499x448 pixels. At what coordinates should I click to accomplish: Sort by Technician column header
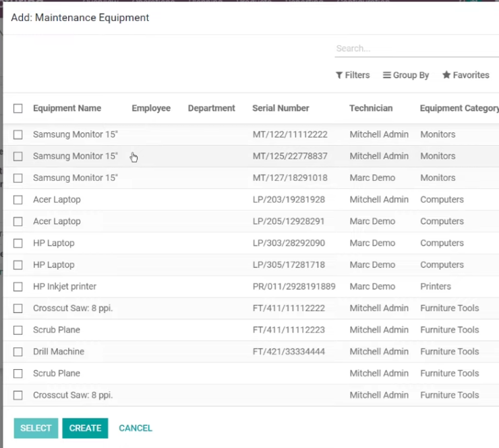pyautogui.click(x=371, y=108)
